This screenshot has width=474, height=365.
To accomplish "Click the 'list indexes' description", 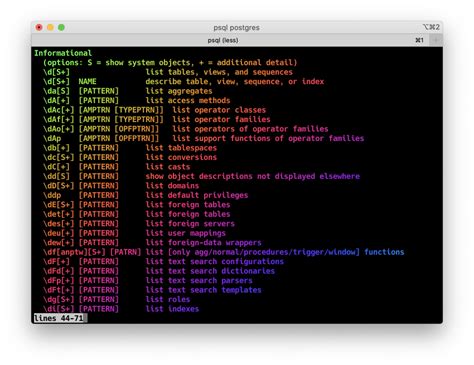I will pyautogui.click(x=172, y=309).
